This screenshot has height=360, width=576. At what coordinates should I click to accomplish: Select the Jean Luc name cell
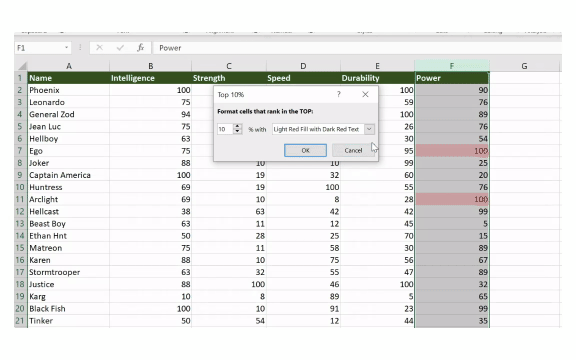[69, 126]
